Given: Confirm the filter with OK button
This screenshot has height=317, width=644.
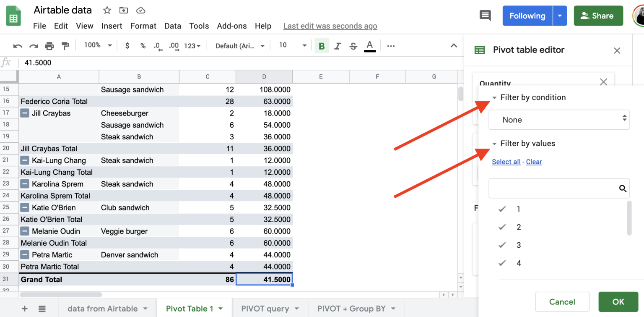Looking at the screenshot, I should (618, 301).
